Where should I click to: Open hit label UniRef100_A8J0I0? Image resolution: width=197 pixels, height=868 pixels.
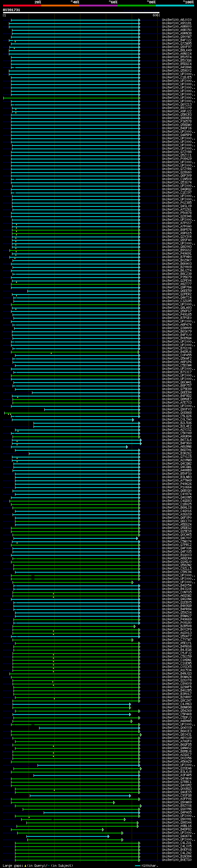(x=177, y=20)
